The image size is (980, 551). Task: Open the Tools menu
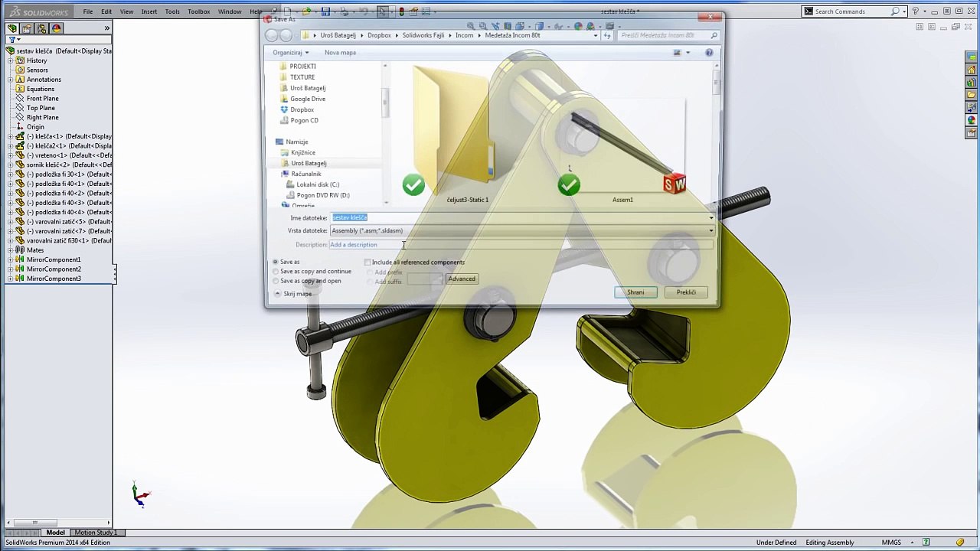172,11
